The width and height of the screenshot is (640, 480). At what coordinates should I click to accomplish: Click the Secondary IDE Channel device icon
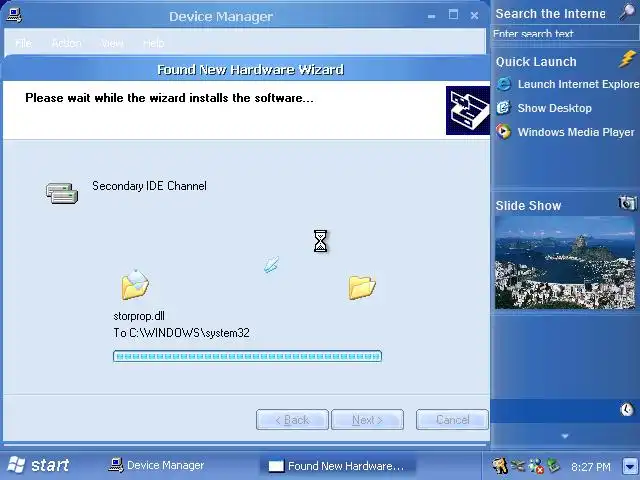click(x=62, y=193)
